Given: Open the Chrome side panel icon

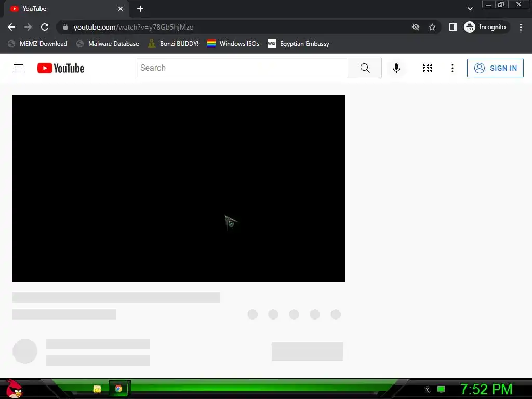Looking at the screenshot, I should pyautogui.click(x=453, y=27).
